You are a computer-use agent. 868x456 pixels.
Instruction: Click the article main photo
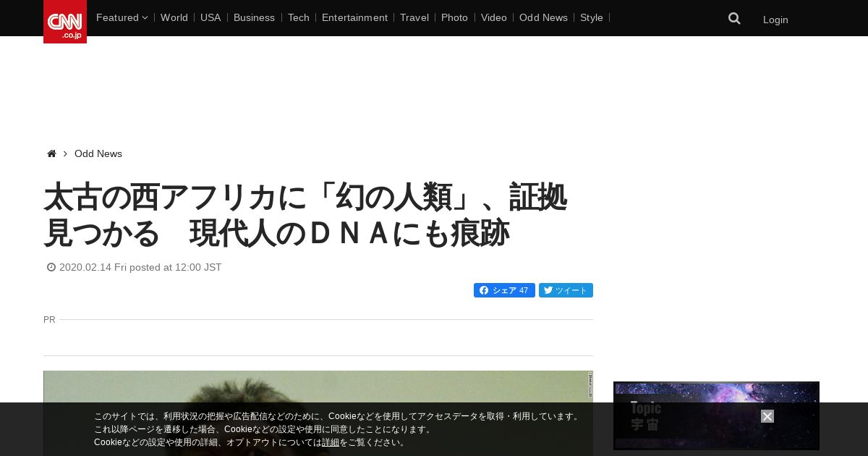point(318,413)
